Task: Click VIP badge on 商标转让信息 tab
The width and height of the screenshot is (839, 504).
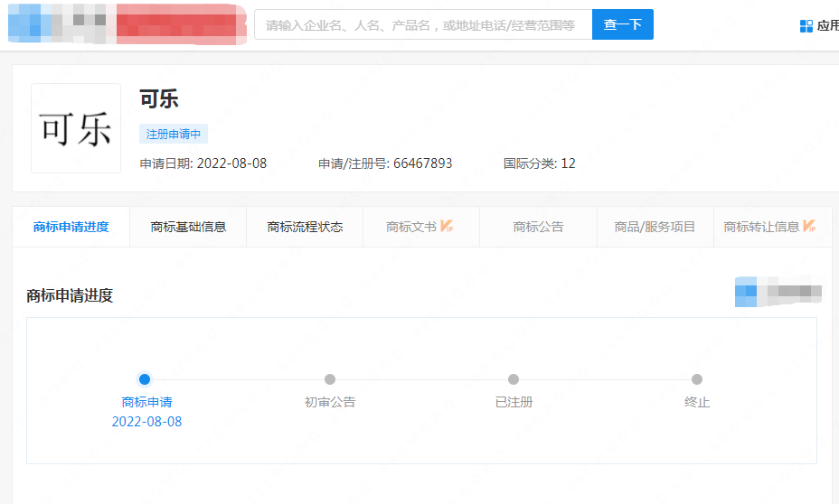Action: click(x=810, y=227)
